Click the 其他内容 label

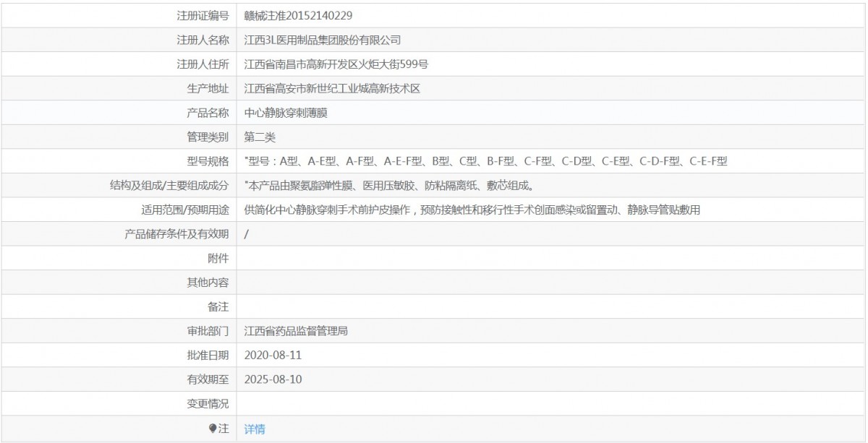208,283
